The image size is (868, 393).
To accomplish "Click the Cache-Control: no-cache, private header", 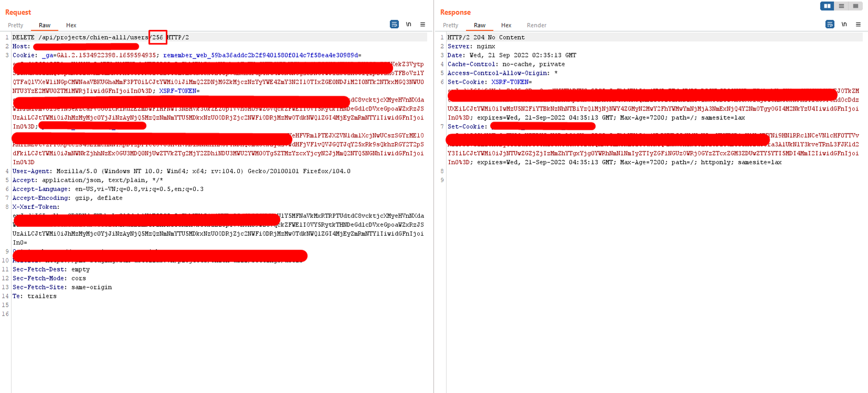I will [x=506, y=64].
